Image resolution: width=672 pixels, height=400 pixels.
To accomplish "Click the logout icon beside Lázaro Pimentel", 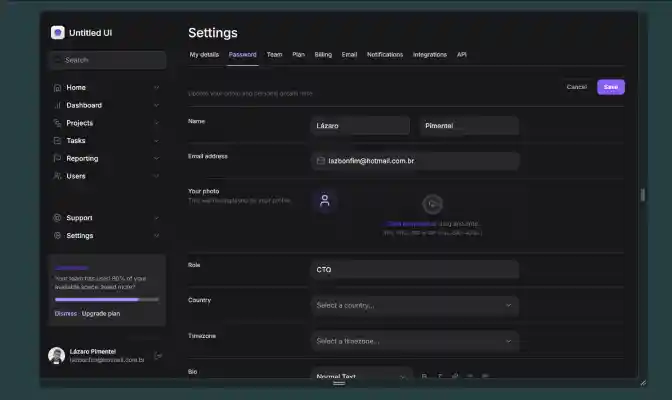I will (158, 355).
